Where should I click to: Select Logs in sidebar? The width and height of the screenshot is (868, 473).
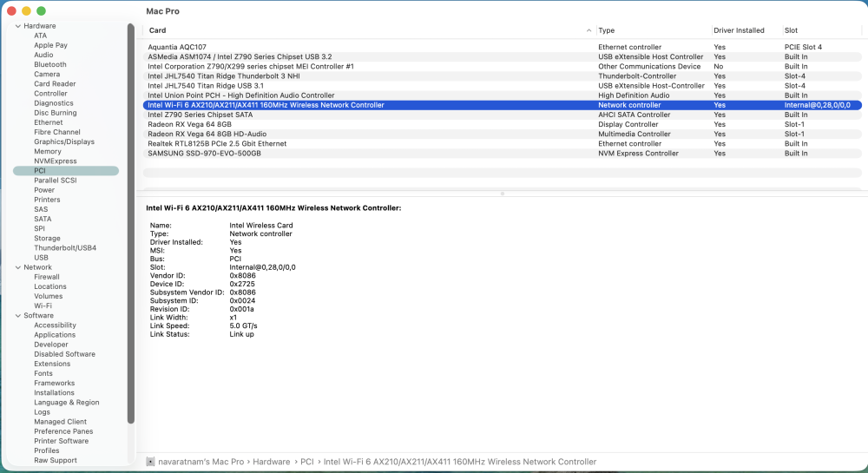point(42,412)
